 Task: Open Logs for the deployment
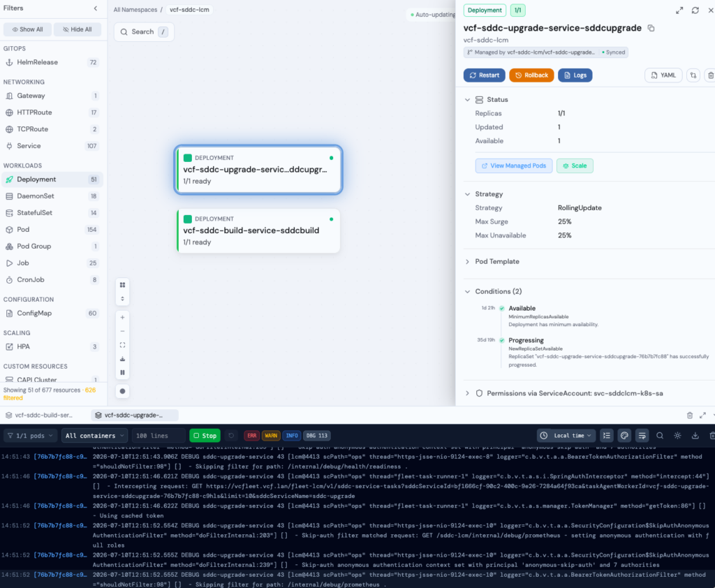[x=575, y=75]
